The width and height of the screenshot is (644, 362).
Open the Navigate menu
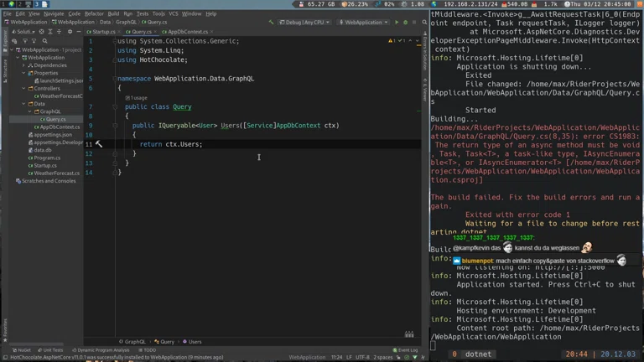coord(54,13)
